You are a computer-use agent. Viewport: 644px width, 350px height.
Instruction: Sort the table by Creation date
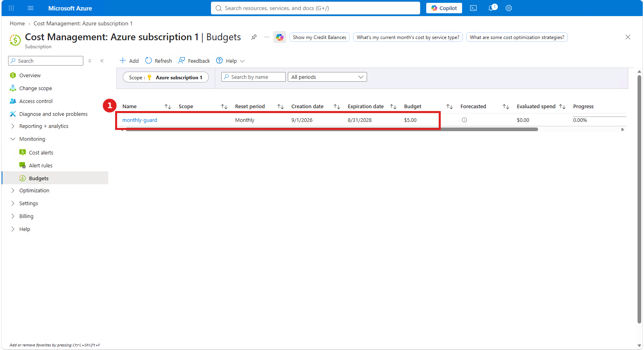[x=337, y=107]
